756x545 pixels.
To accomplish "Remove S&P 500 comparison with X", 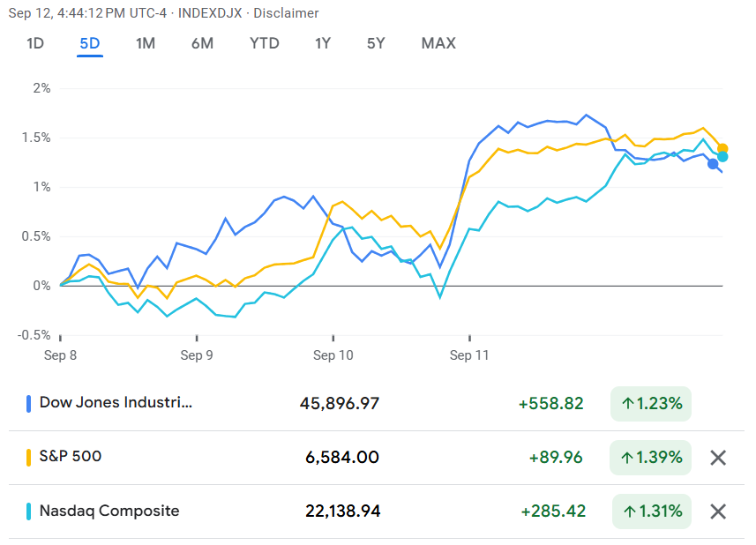I will (718, 458).
